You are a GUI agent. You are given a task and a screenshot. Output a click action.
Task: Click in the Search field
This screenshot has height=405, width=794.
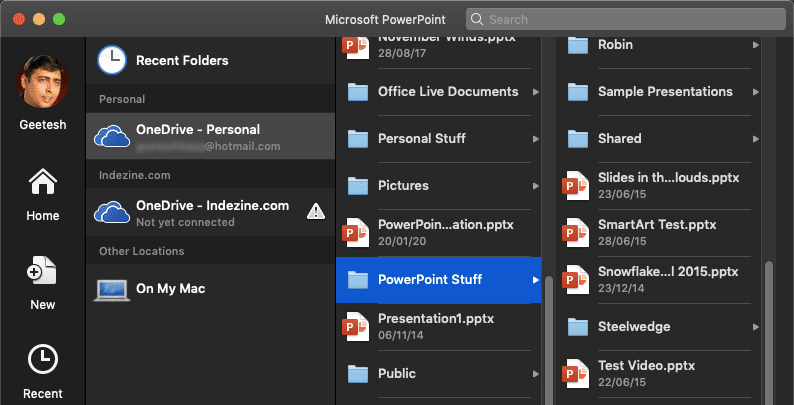click(626, 19)
